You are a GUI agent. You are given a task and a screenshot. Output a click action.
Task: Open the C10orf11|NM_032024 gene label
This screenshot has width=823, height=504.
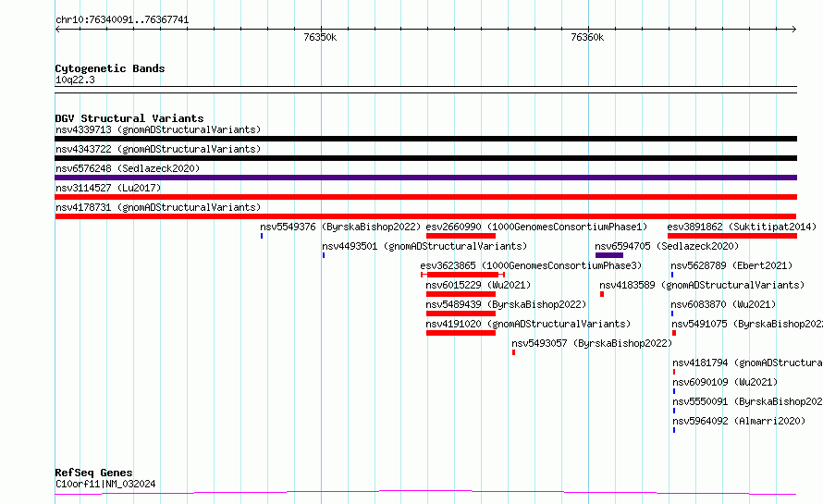click(105, 484)
